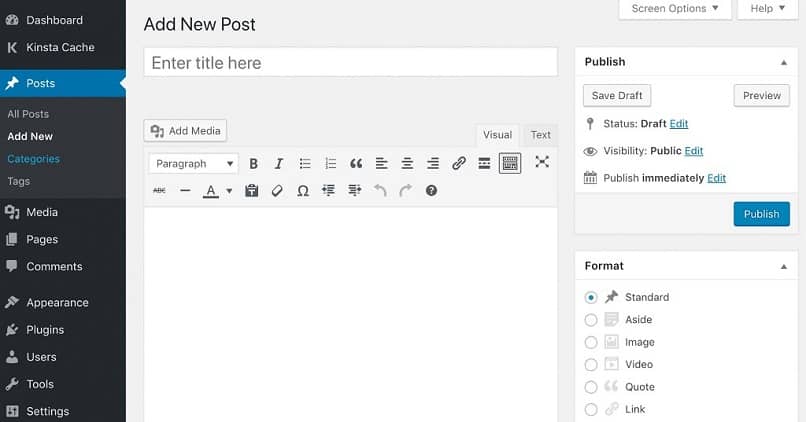Toggle bold formatting in editor toolbar

click(253, 163)
